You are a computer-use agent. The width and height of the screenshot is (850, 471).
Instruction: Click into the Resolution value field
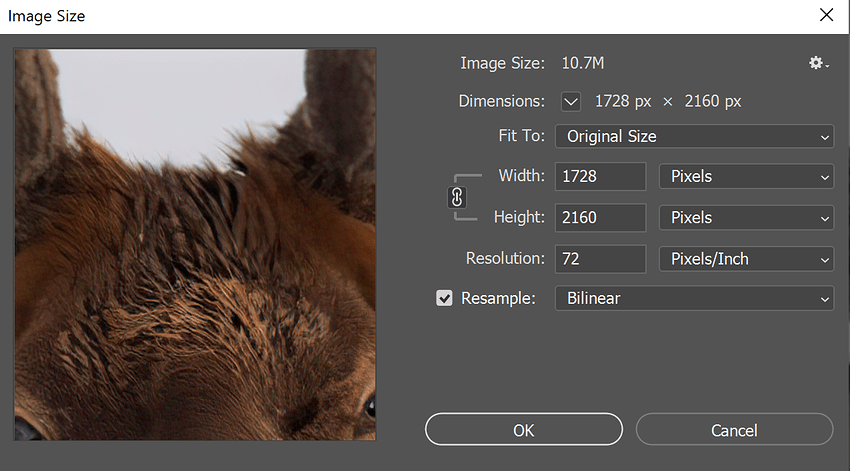601,259
